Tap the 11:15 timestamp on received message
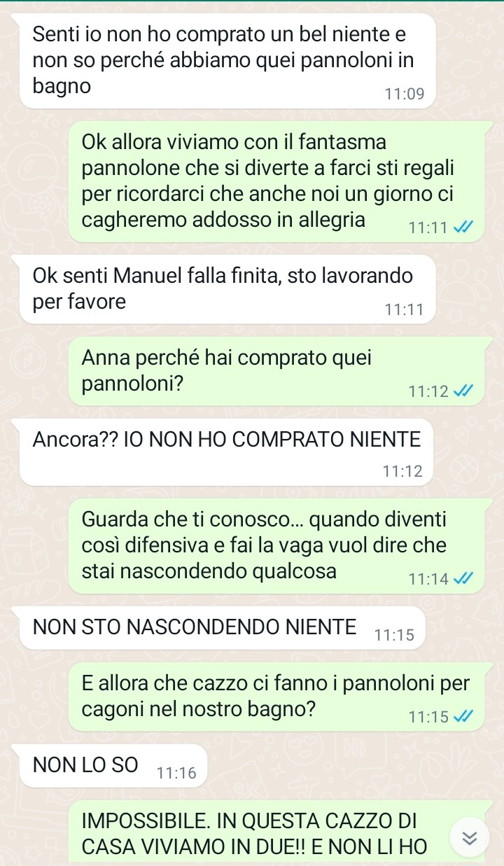The image size is (504, 866). click(395, 636)
